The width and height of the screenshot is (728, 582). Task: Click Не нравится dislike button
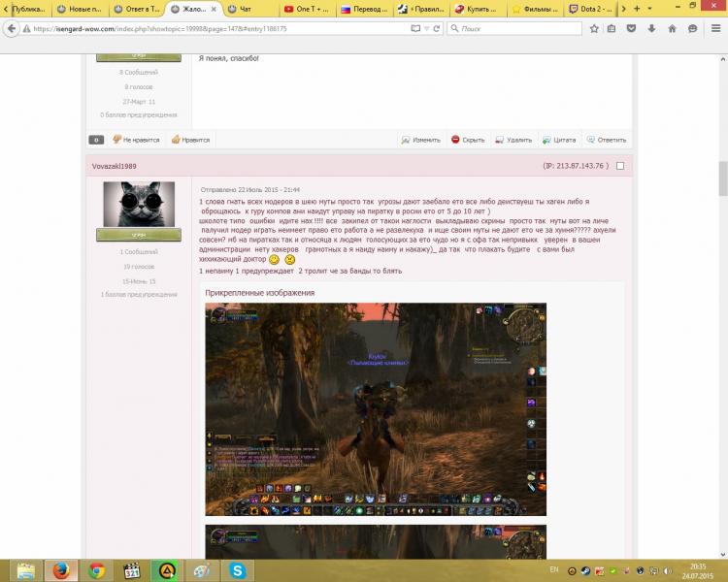click(x=136, y=140)
